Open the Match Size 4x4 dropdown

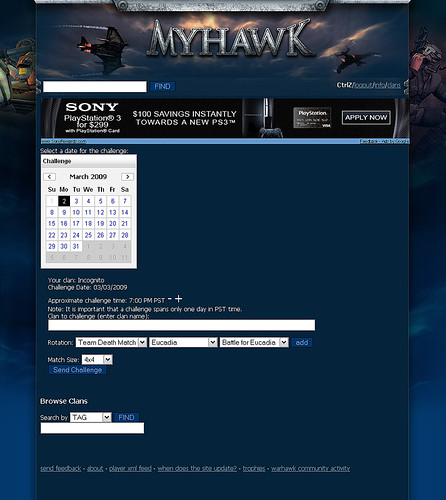click(97, 360)
